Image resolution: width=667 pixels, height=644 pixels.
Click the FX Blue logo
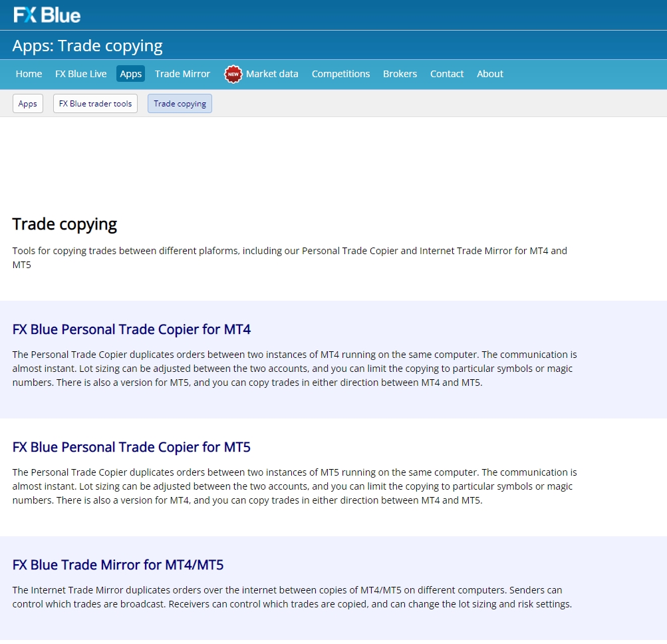coord(47,15)
